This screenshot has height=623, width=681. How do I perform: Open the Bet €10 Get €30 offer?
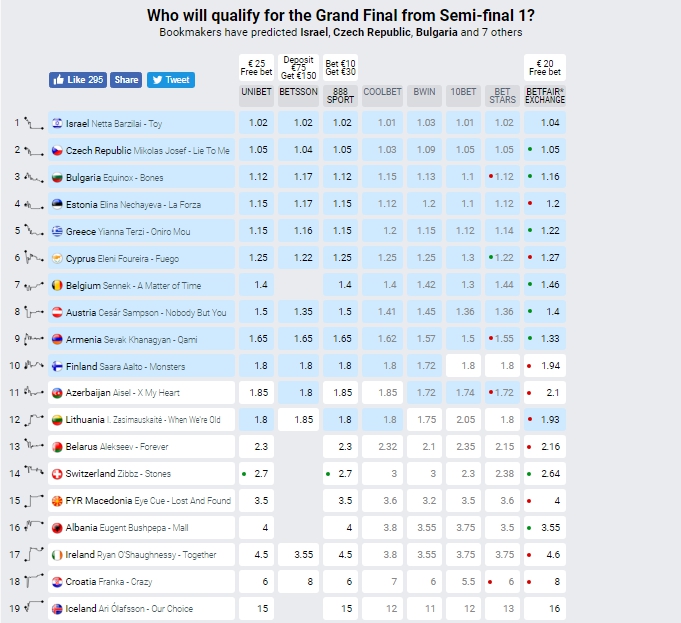pyautogui.click(x=341, y=67)
